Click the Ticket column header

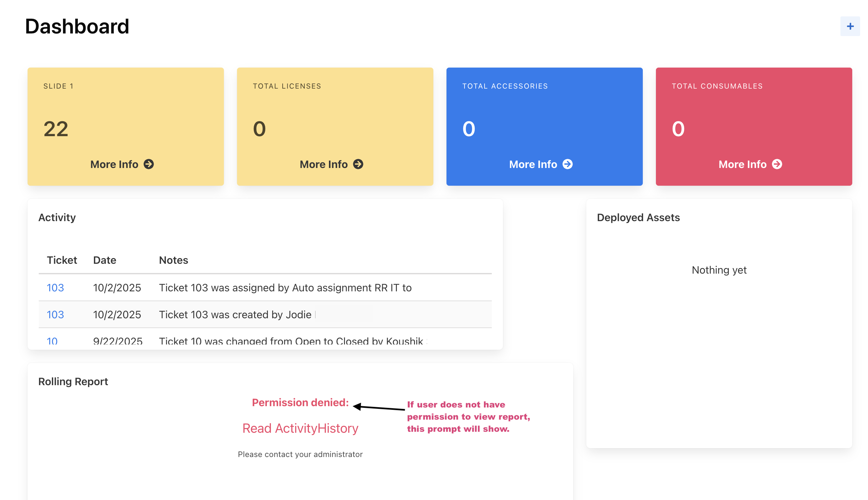pos(62,260)
